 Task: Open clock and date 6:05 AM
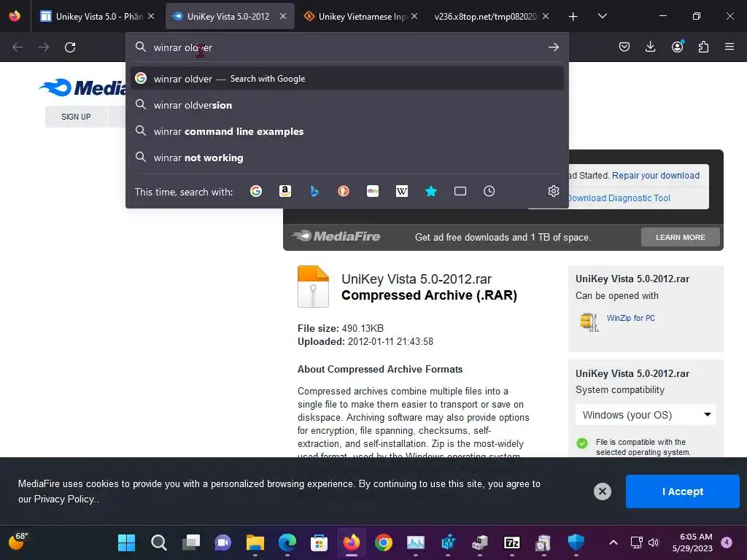(x=692, y=542)
